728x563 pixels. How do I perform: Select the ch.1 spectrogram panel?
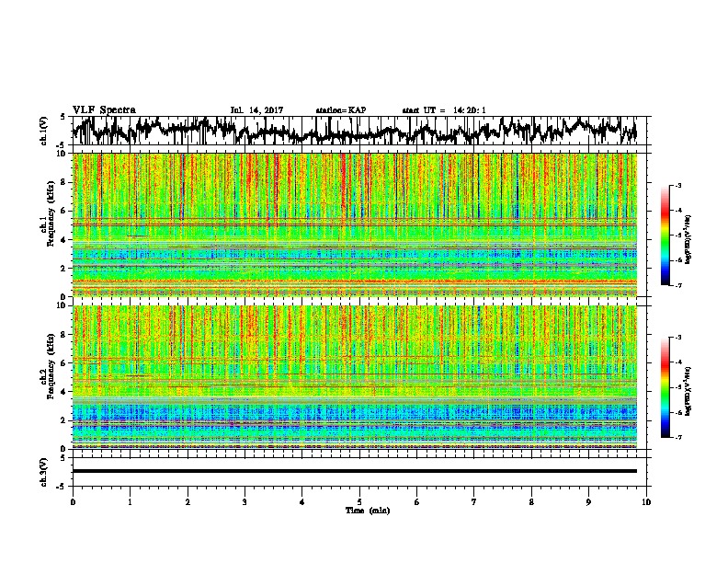pyautogui.click(x=355, y=224)
